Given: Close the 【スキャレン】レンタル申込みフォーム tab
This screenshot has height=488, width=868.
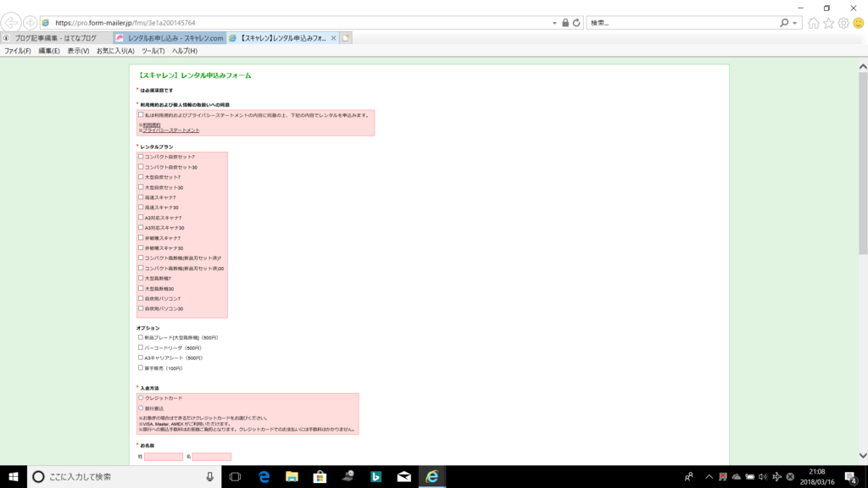Looking at the screenshot, I should (333, 38).
